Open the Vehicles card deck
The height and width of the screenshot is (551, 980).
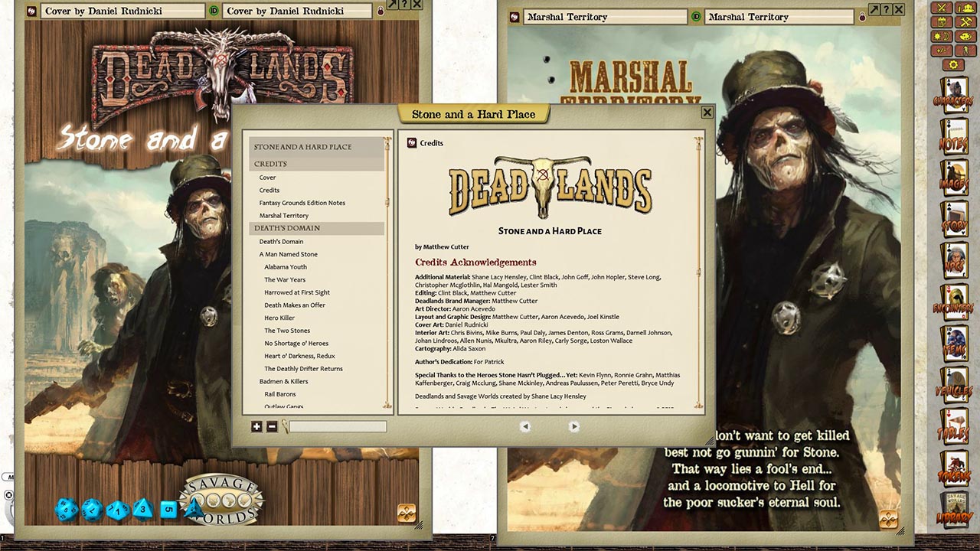pyautogui.click(x=954, y=386)
